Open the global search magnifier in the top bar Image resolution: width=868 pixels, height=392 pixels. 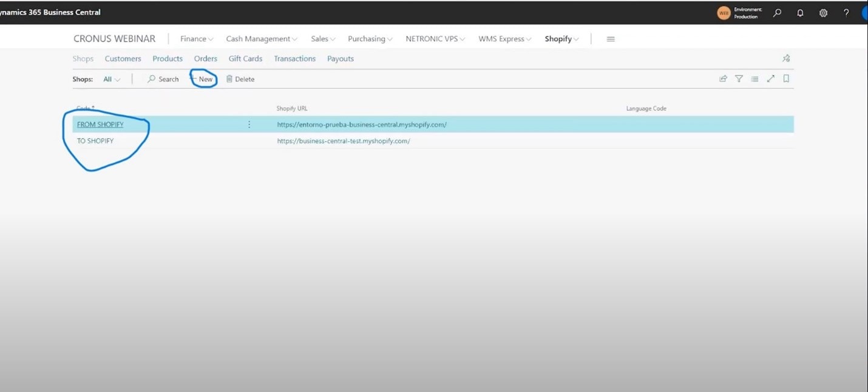point(777,13)
